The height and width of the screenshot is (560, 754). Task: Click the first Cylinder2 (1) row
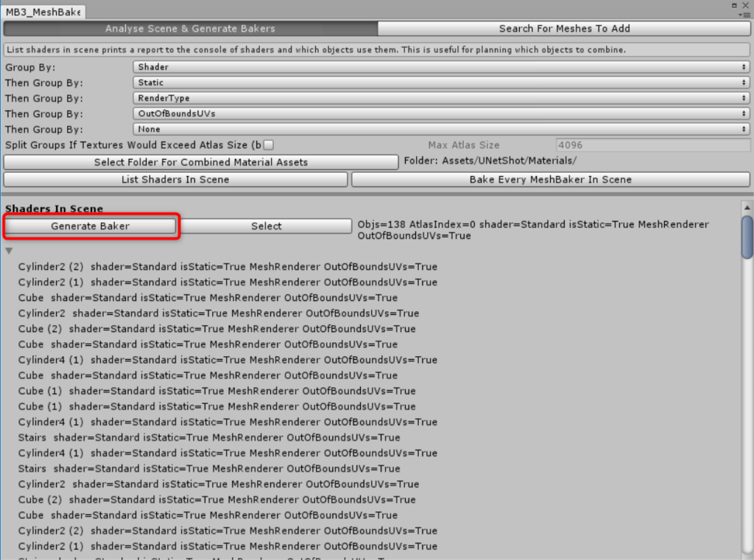tap(228, 282)
